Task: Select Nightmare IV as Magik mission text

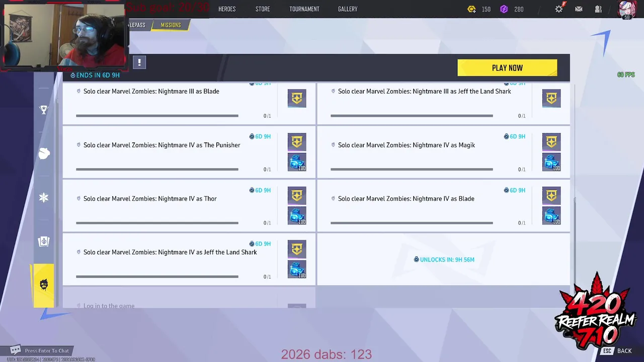Action: 407,145
